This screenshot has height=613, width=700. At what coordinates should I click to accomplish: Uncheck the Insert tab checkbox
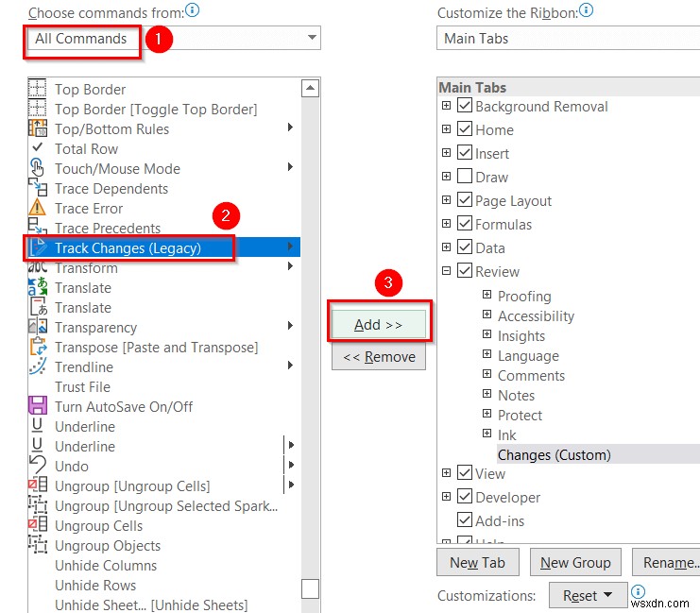(465, 153)
